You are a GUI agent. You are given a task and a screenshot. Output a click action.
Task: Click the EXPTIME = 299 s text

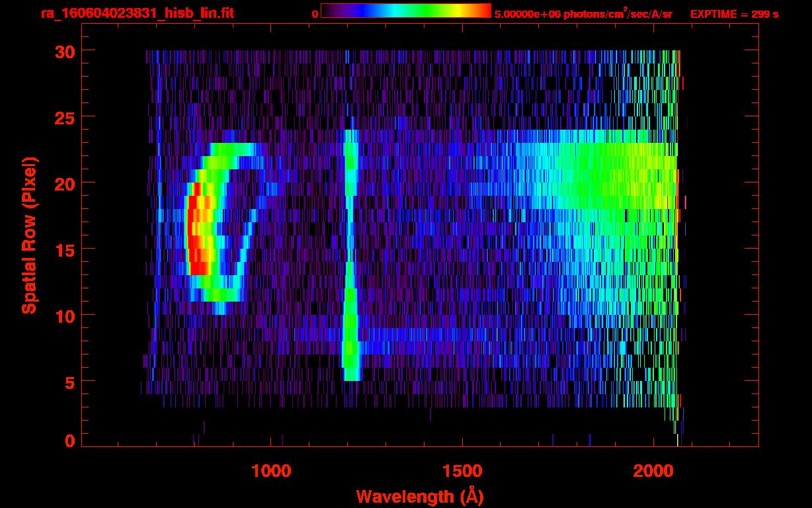point(734,14)
